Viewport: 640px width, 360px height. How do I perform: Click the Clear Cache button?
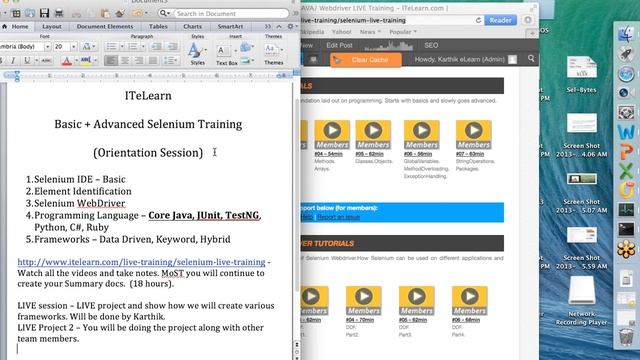[366, 60]
